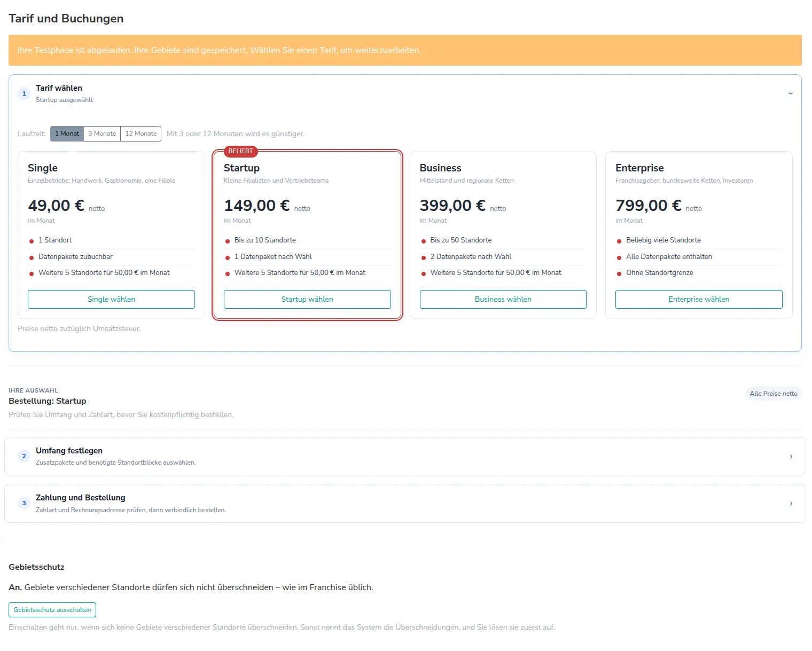
Task: Click 'Bis zu 10 Standorte' feature
Action: coord(265,240)
